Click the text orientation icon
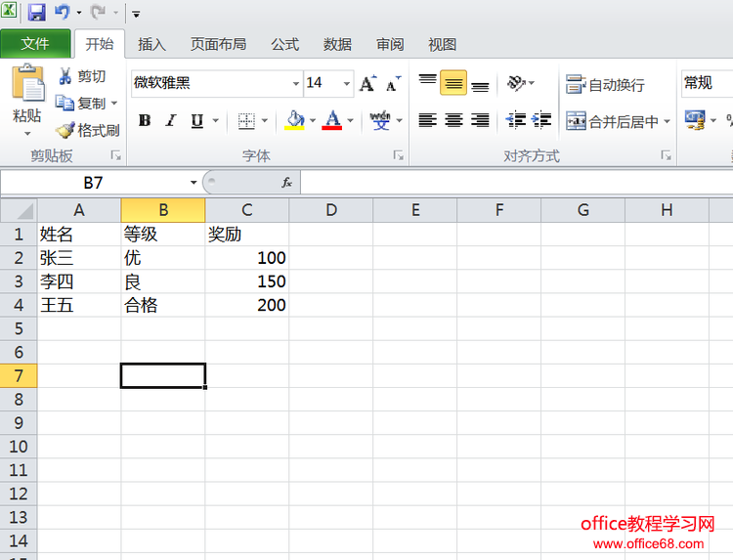Viewport: 733px width, 560px height. tap(516, 84)
